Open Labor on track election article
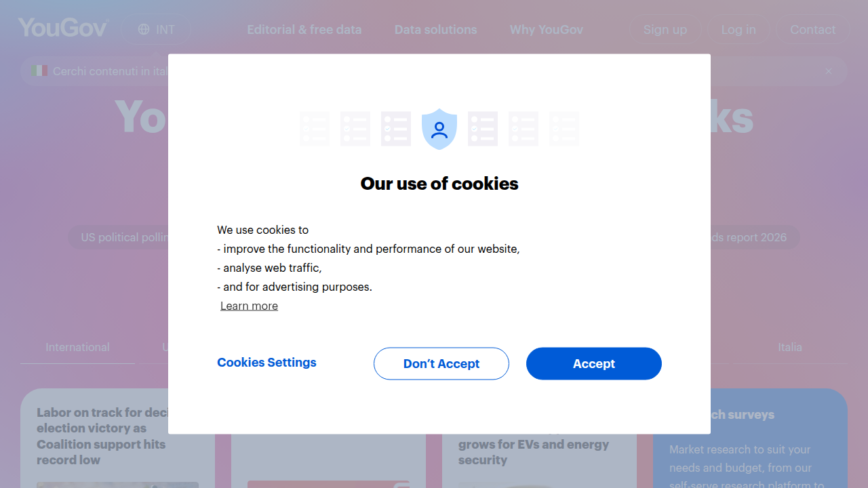The height and width of the screenshot is (488, 868). (x=103, y=436)
